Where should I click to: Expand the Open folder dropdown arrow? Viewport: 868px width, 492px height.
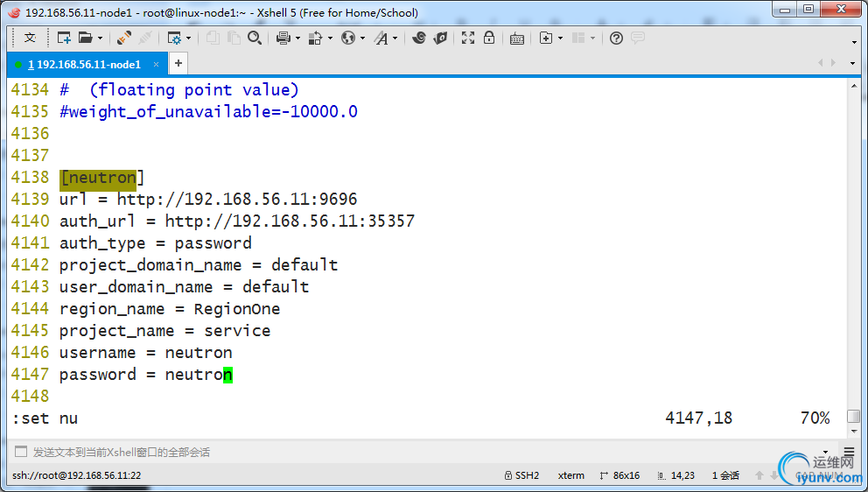101,39
